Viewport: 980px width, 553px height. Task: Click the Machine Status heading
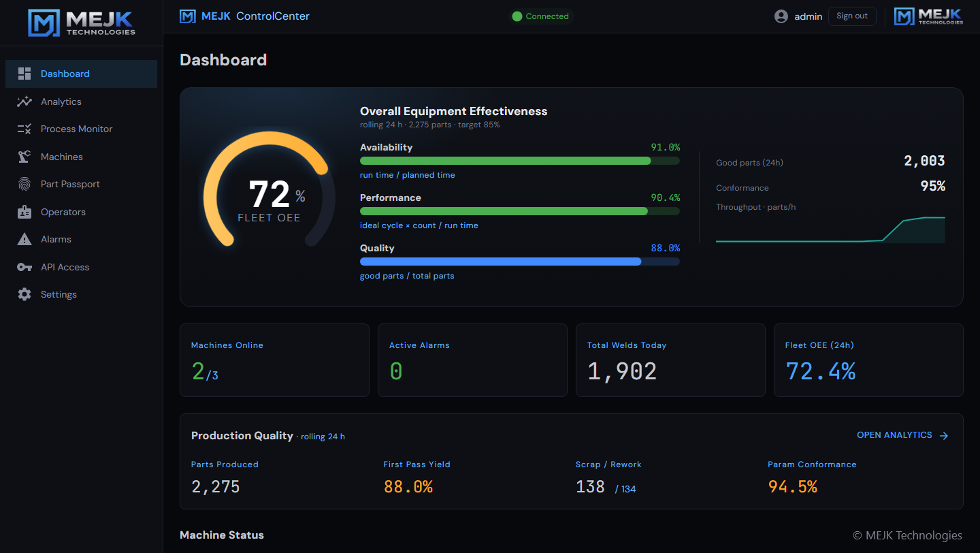click(x=222, y=535)
